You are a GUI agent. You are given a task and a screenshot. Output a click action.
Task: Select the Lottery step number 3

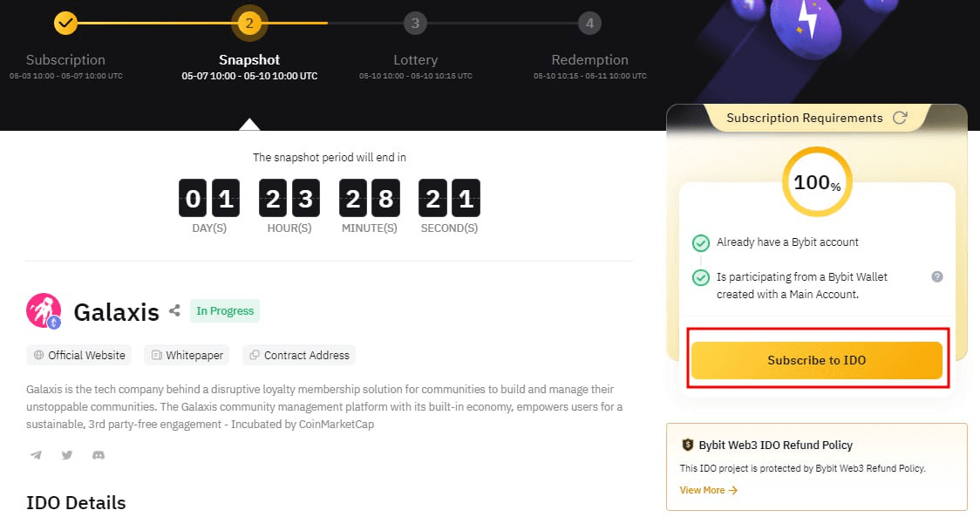click(415, 23)
